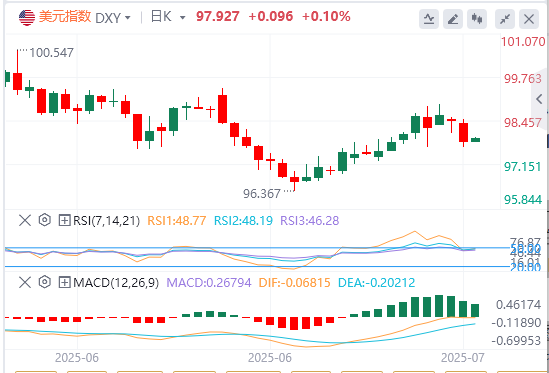Image resolution: width=549 pixels, height=373 pixels.
Task: Click the 0.46174 MACD axis label
Action: click(x=519, y=304)
